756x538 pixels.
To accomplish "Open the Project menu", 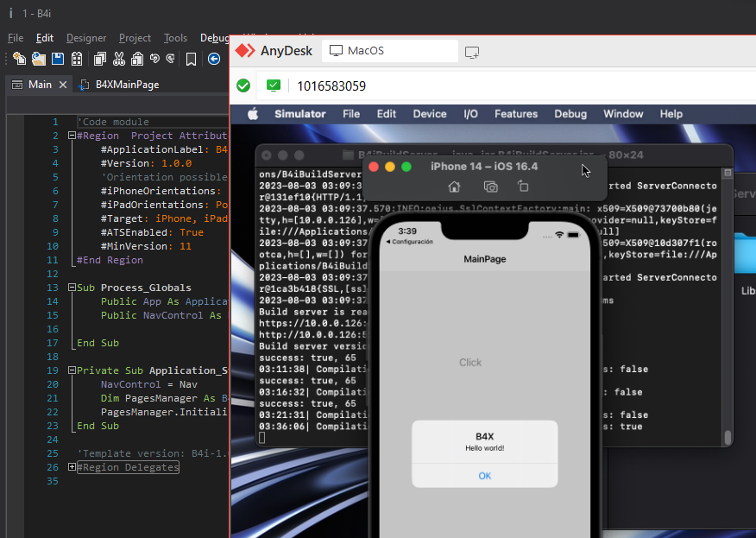I will pyautogui.click(x=135, y=38).
